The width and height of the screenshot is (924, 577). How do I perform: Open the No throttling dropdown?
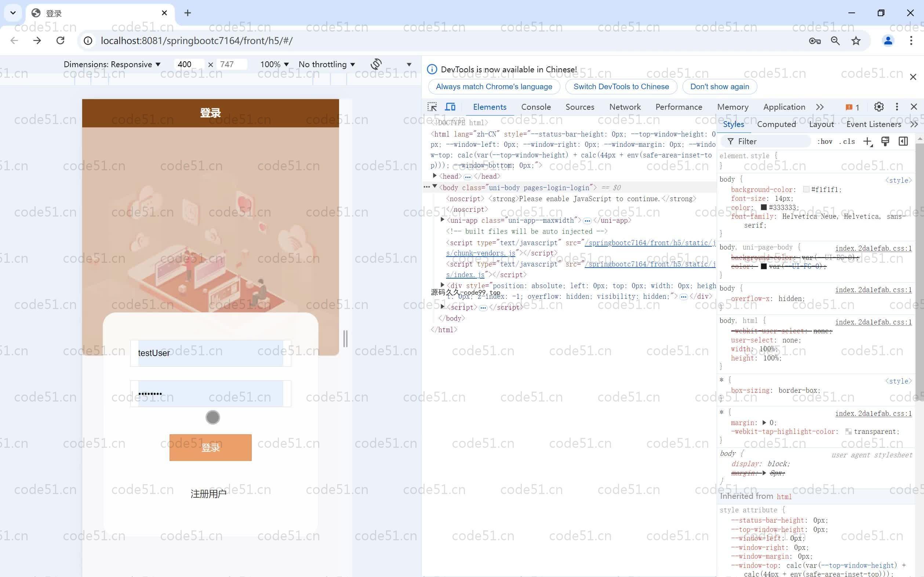tap(327, 65)
